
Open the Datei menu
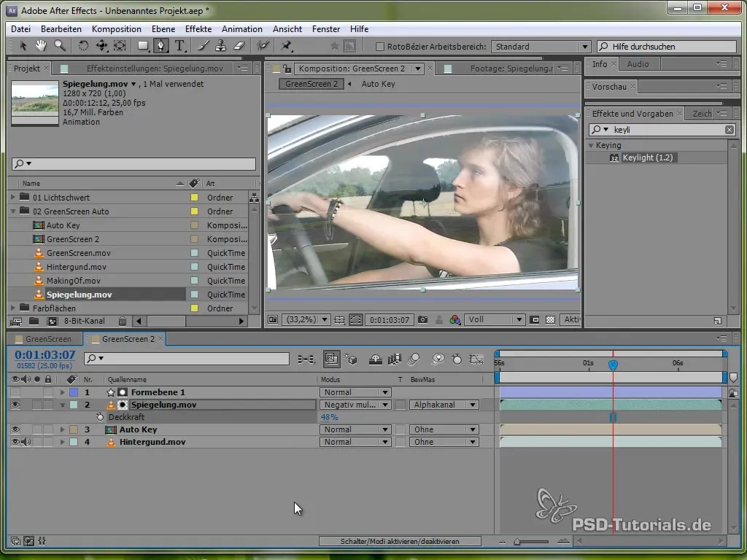click(20, 29)
